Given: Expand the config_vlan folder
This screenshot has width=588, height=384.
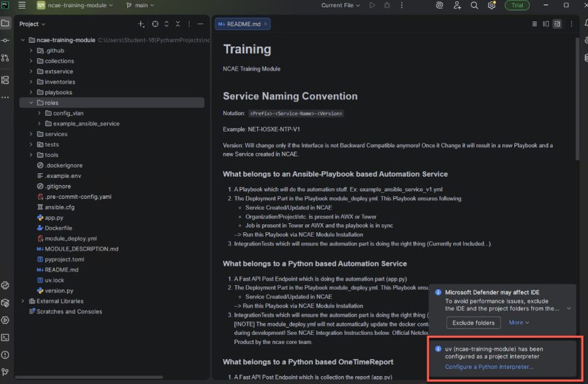Looking at the screenshot, I should (x=39, y=113).
